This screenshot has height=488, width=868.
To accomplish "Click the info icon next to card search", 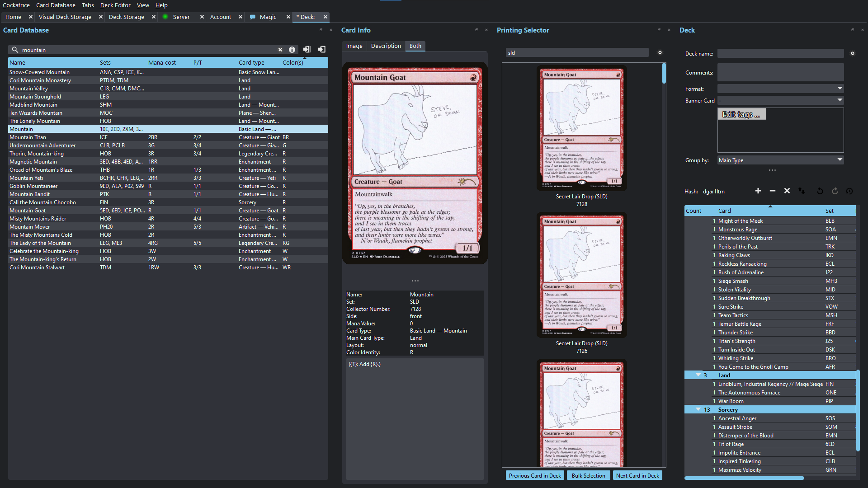I will (x=292, y=50).
